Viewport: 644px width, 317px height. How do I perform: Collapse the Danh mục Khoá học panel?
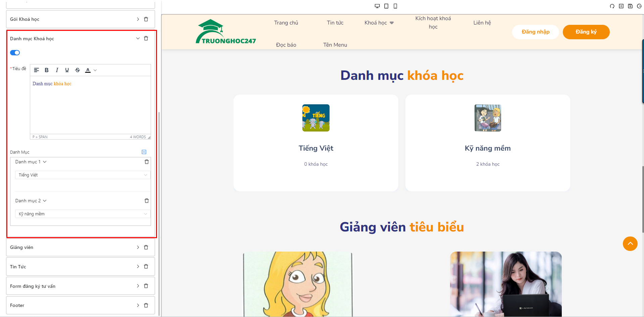(138, 39)
